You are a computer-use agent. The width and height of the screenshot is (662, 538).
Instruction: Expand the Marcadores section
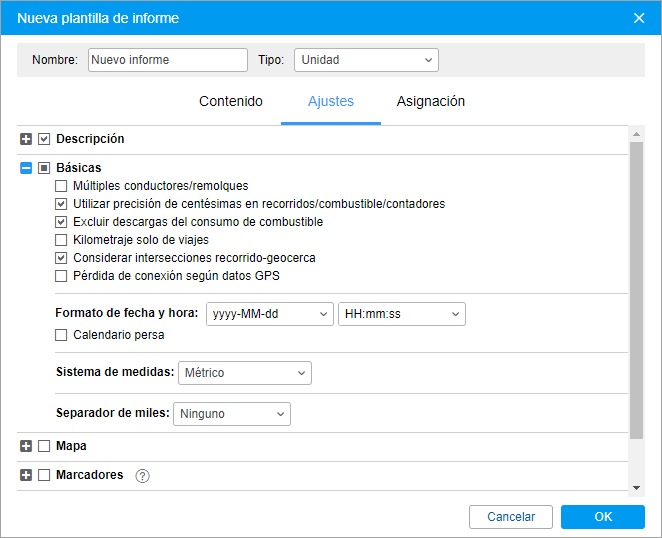(26, 475)
